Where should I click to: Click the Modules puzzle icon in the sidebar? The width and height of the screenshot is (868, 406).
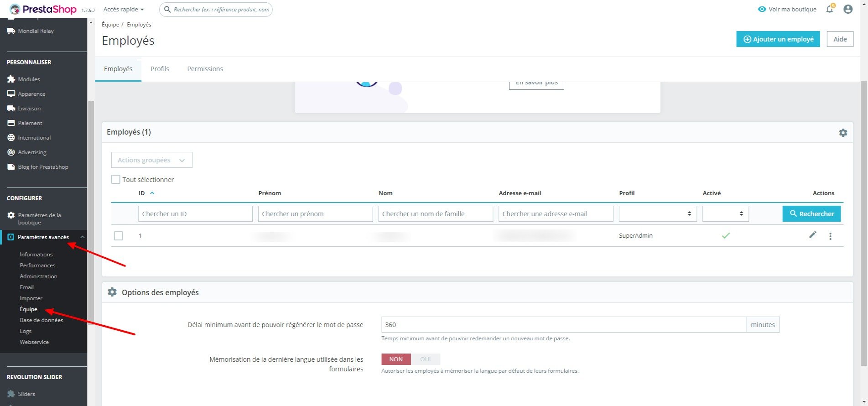point(11,79)
